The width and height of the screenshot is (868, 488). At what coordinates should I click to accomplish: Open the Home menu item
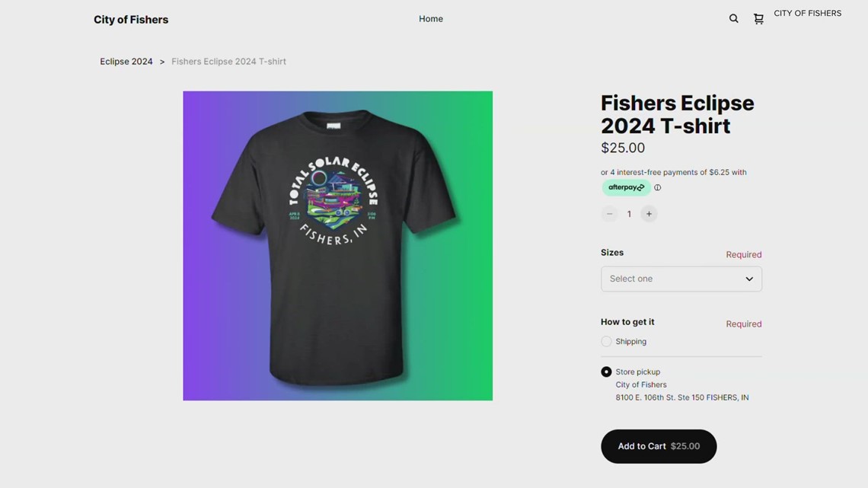coord(430,18)
